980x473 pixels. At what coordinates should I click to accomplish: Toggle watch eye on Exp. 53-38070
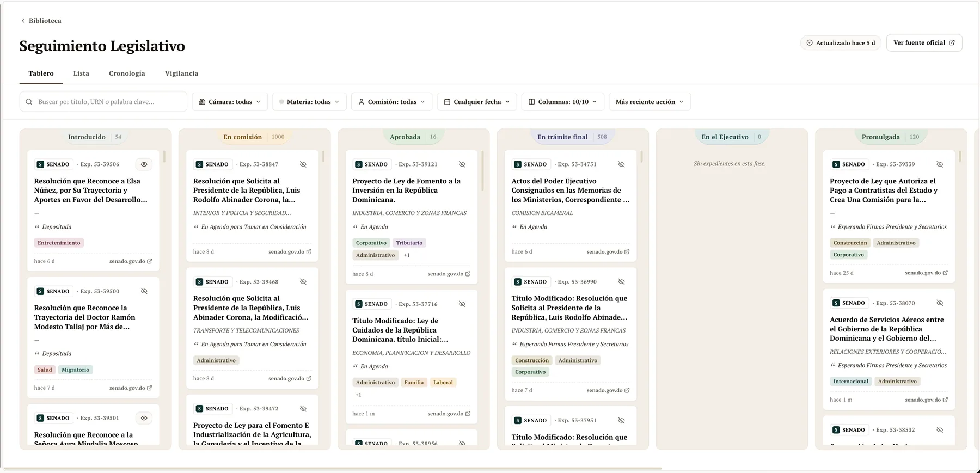click(940, 303)
